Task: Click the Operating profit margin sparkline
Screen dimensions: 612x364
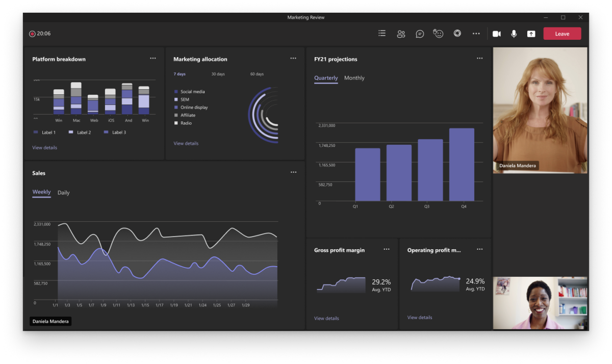Action: (x=436, y=283)
